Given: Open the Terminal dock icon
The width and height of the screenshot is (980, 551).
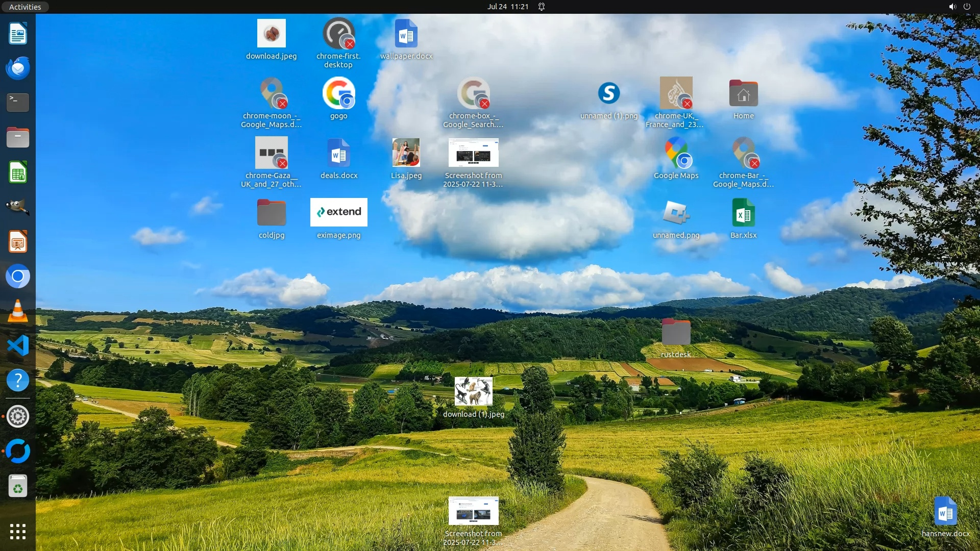Looking at the screenshot, I should 18,103.
